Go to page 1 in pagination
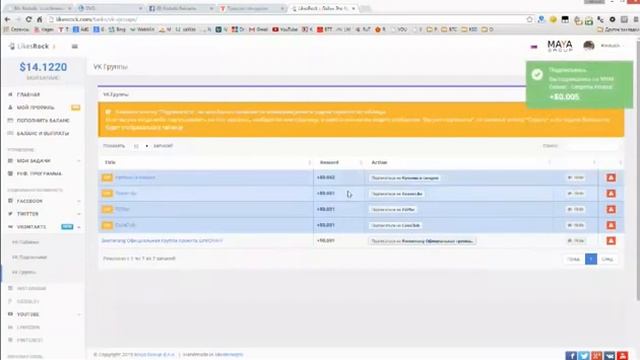 pos(591,259)
